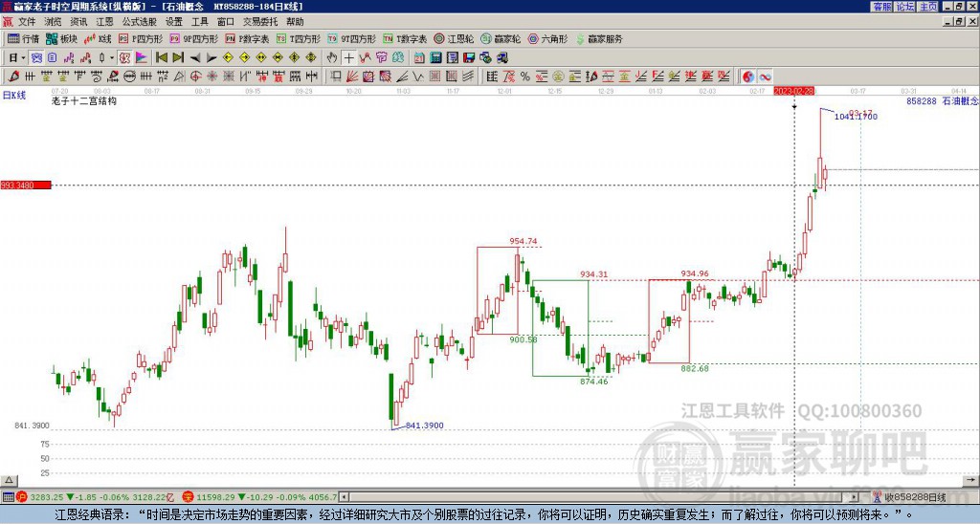Open the 交易委托 menu
The width and height of the screenshot is (980, 524).
point(260,22)
